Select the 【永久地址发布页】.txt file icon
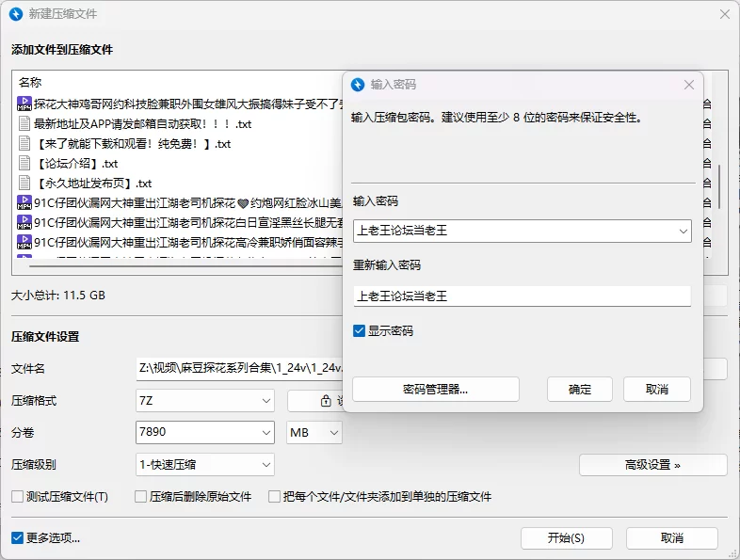Image resolution: width=740 pixels, height=560 pixels. click(x=25, y=184)
